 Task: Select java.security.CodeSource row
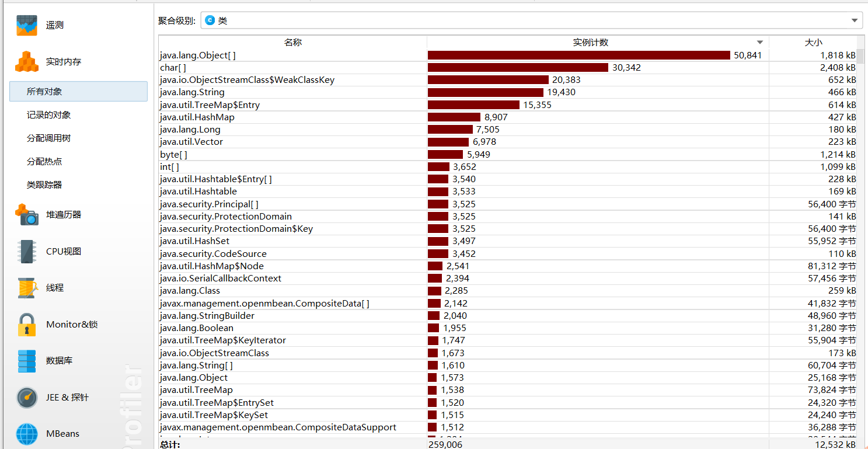tap(508, 254)
